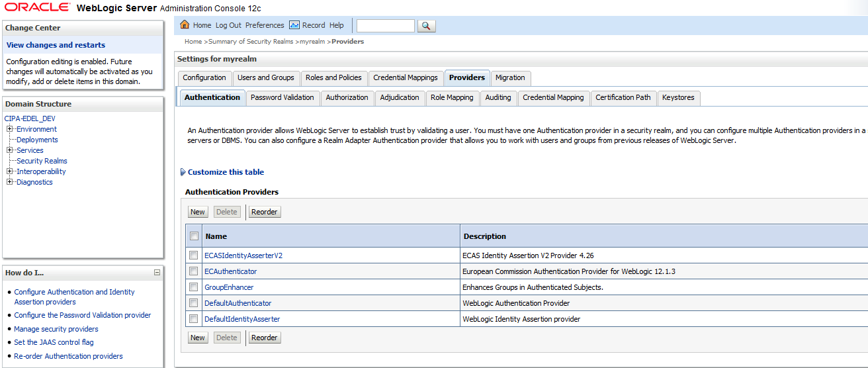
Task: Expand Customize this table triangle
Action: (183, 172)
